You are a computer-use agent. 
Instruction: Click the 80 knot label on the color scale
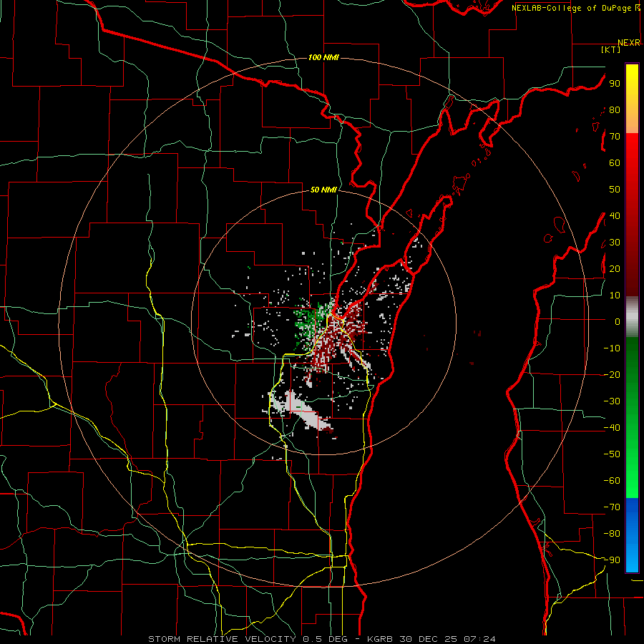click(x=615, y=110)
